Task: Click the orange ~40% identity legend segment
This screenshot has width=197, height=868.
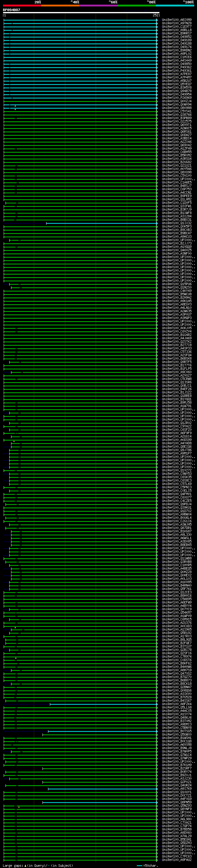Action: coord(60,6)
